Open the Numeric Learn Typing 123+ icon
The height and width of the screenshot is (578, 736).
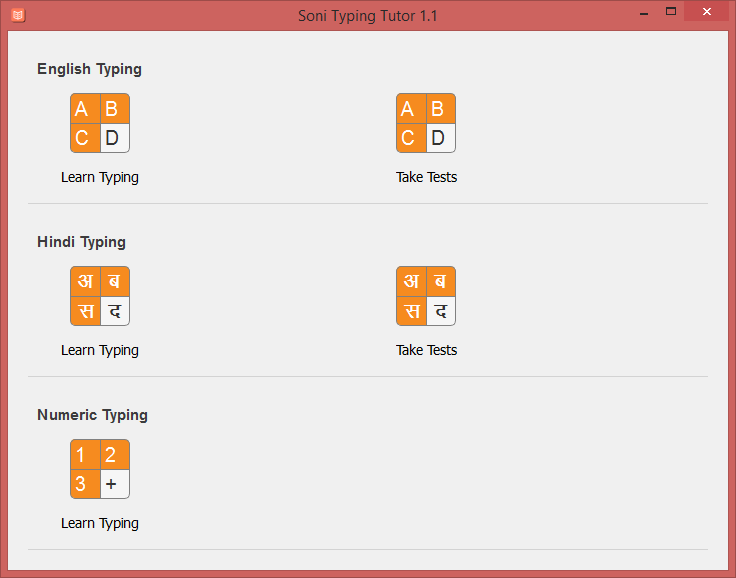(x=100, y=469)
